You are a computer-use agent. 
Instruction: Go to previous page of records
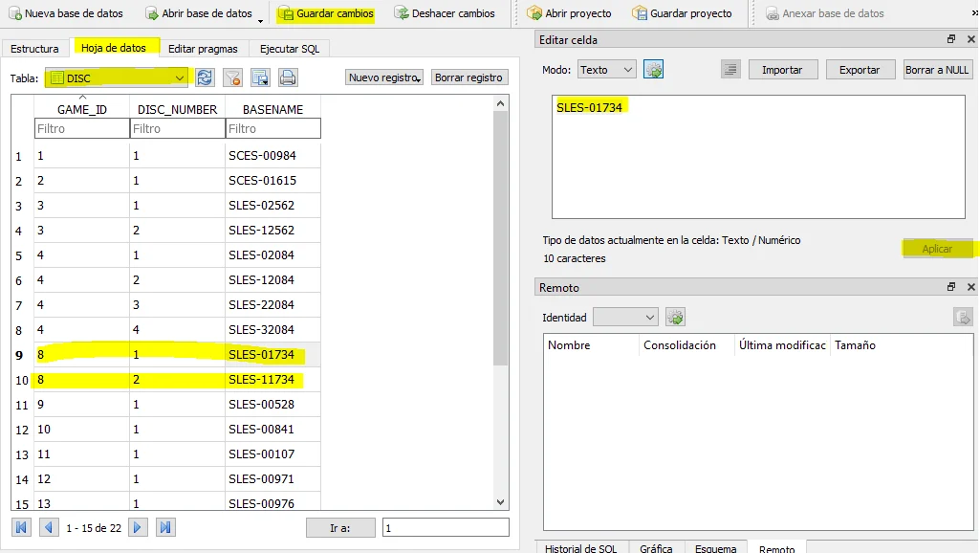(x=49, y=527)
